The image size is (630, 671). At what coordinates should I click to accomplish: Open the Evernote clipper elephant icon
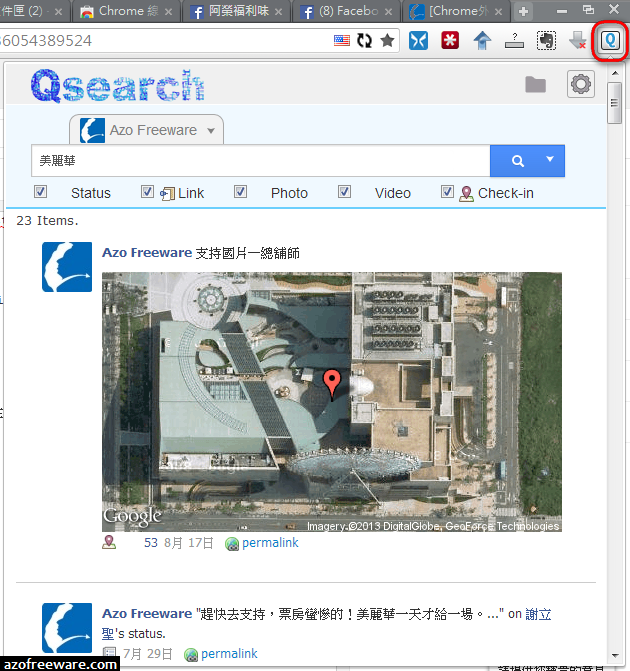pyautogui.click(x=547, y=41)
